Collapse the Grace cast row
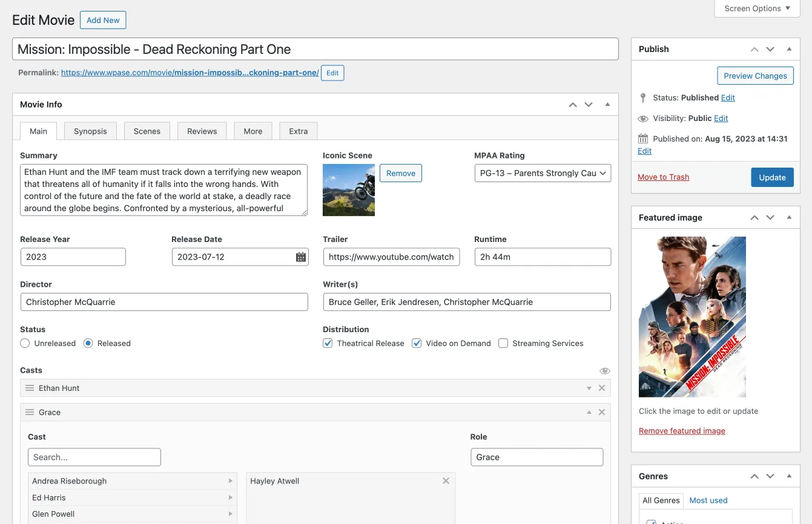This screenshot has height=524, width=812. pos(589,412)
